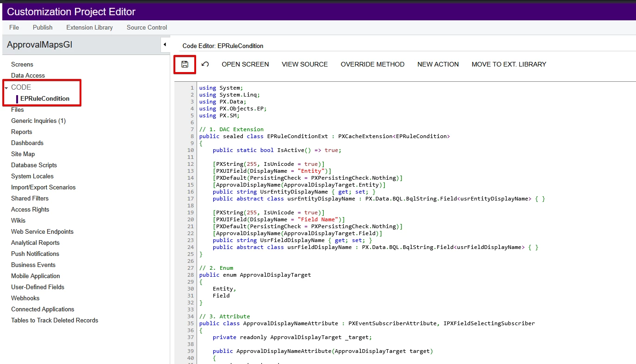Open the Extension Library menu
The width and height of the screenshot is (636, 364).
pyautogui.click(x=89, y=27)
